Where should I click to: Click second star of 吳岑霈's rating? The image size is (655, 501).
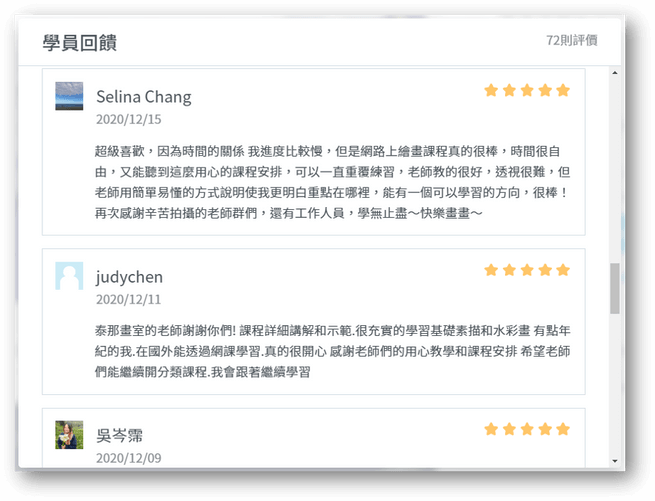[509, 429]
